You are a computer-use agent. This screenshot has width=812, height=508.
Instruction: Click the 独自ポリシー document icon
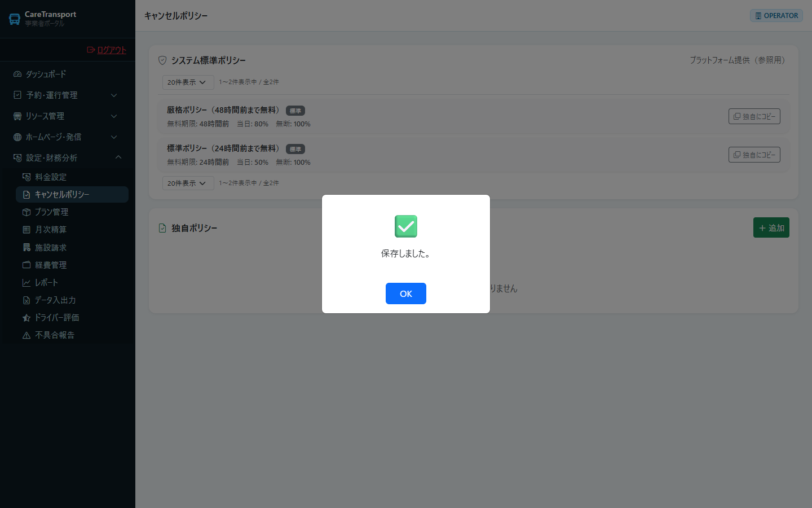click(x=162, y=227)
